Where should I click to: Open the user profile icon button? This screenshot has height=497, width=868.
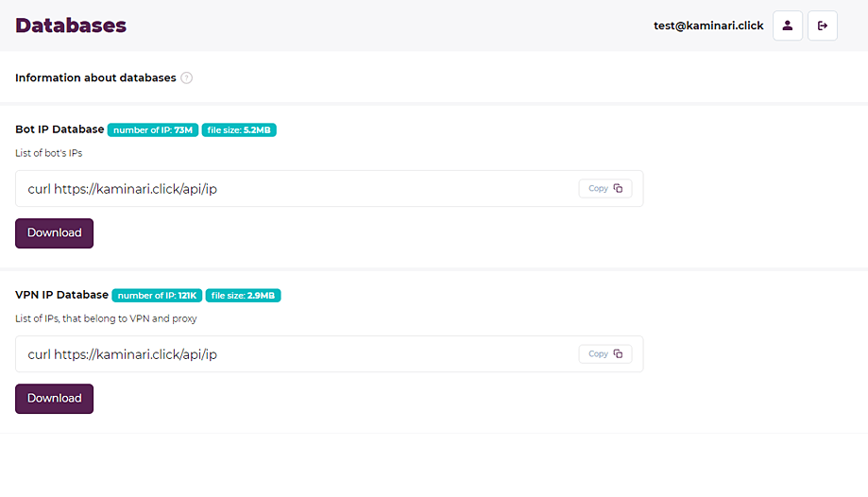pos(788,26)
